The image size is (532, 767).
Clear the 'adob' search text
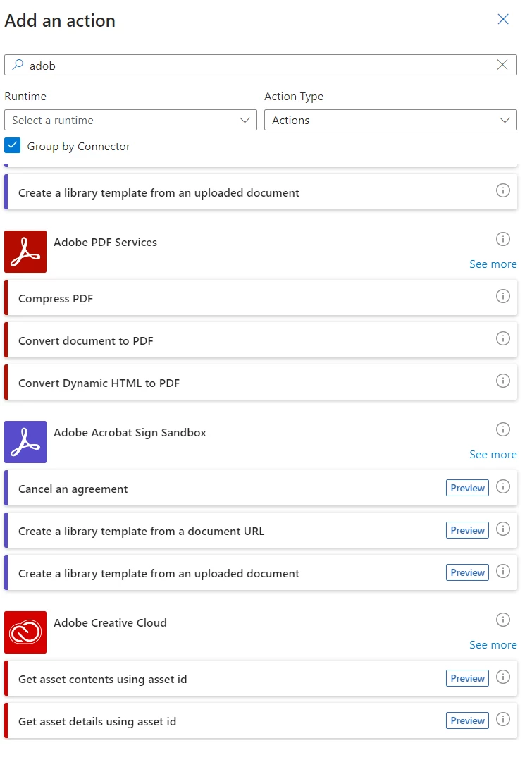click(502, 65)
